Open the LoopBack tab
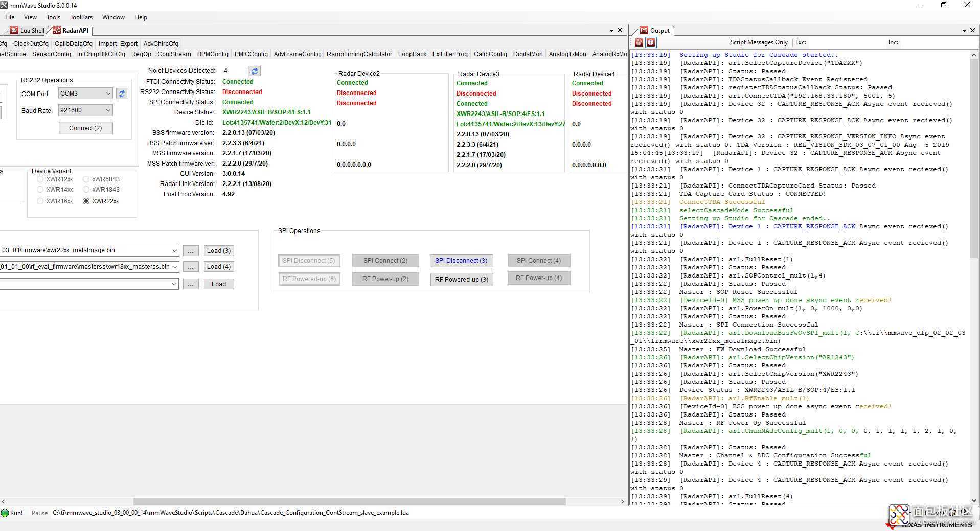This screenshot has width=980, height=531. (412, 54)
